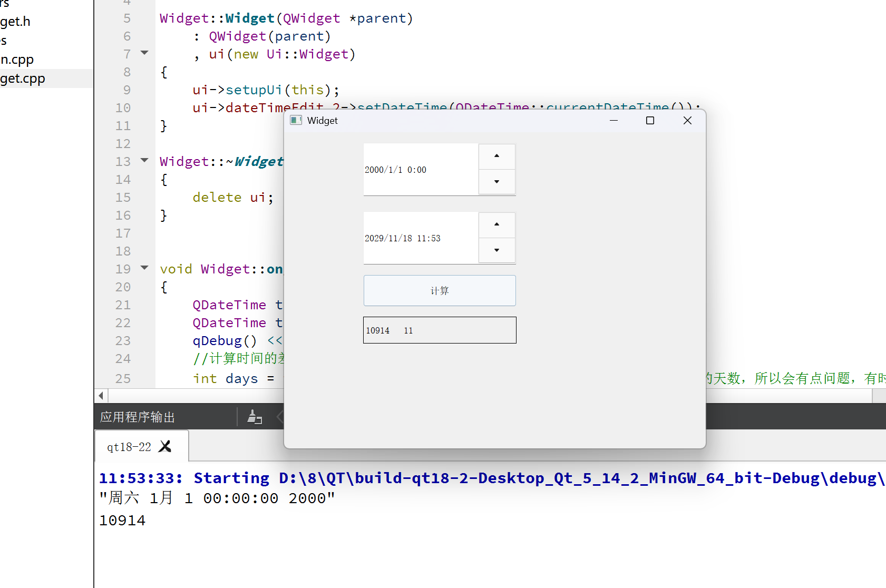Screen dimensions: 886x588
Task: Decrement the 2000/1/1 datetime with its down arrow
Action: point(496,182)
